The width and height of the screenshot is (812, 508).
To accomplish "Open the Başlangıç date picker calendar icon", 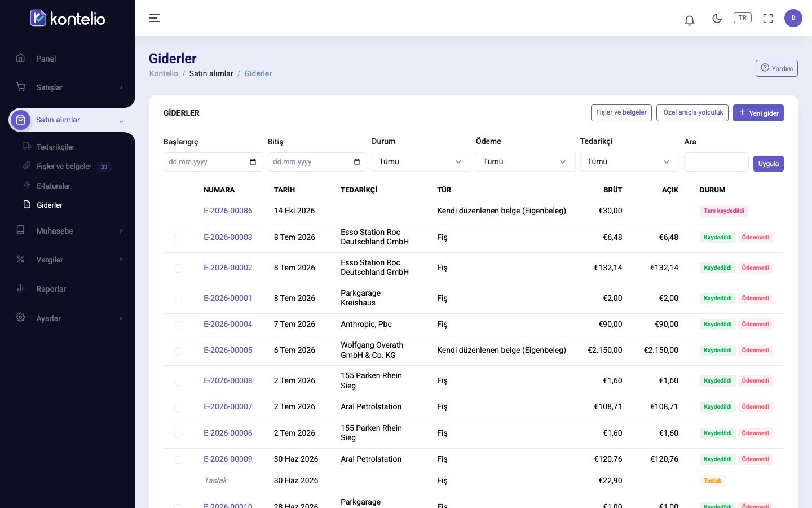I will (x=253, y=162).
